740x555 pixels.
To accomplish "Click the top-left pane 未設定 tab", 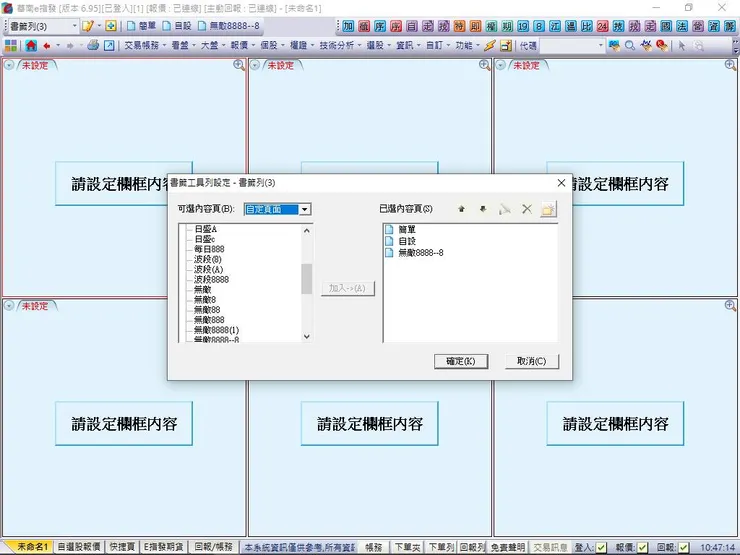I will tap(36, 65).
